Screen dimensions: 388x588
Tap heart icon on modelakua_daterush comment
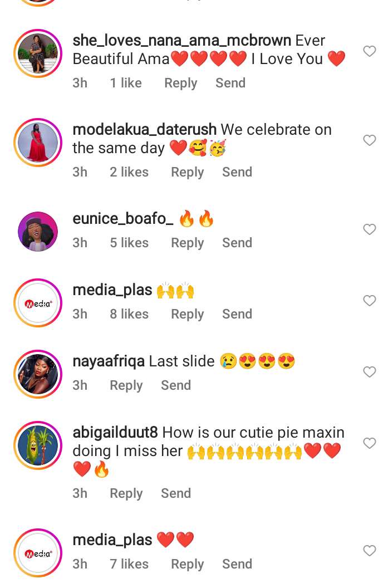(x=369, y=140)
